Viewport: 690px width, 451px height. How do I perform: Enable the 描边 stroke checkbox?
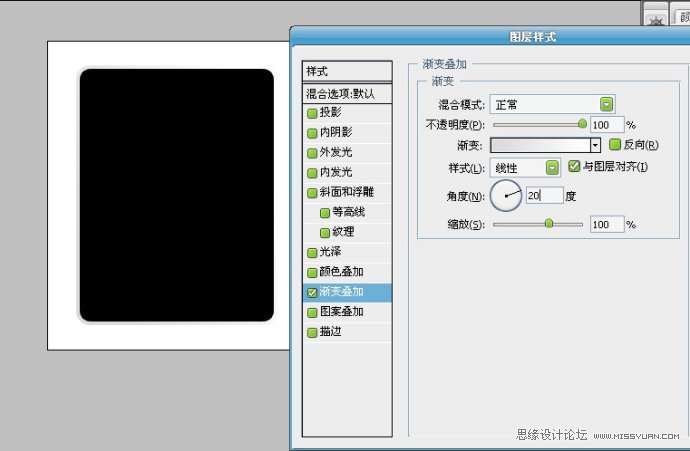pos(312,333)
